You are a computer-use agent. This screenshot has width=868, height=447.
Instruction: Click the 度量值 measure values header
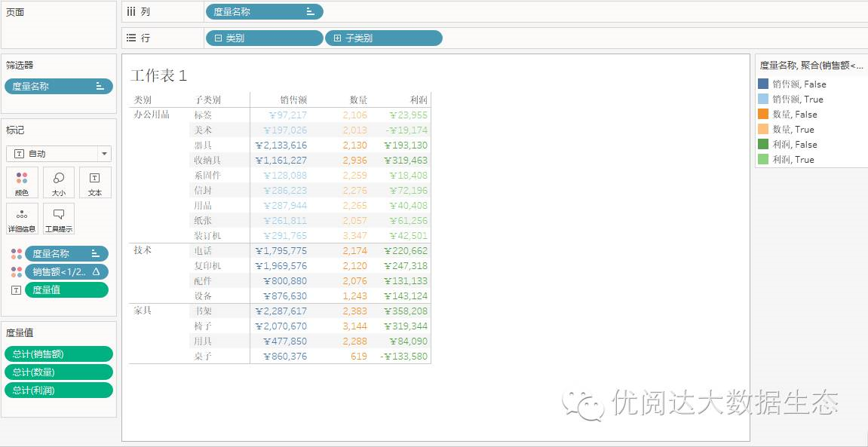20,333
